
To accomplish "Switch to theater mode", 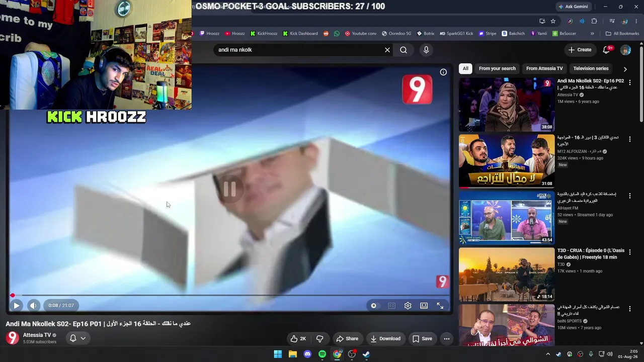I will tap(424, 306).
